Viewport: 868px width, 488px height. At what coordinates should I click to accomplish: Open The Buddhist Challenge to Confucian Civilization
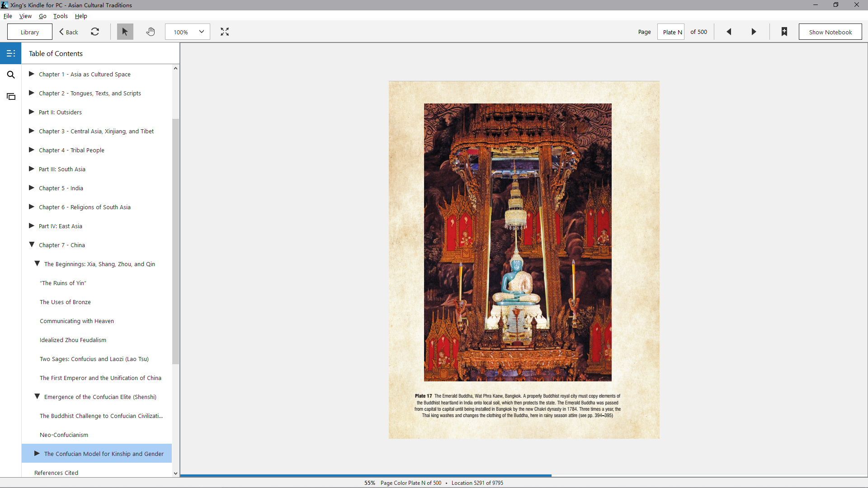[101, 416]
